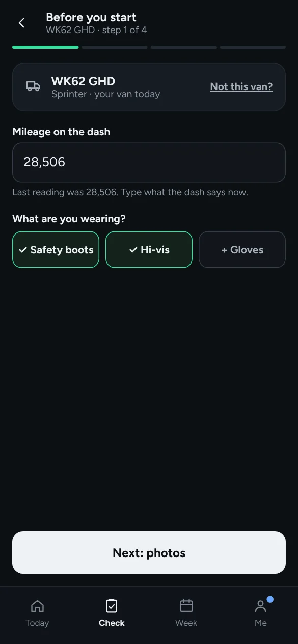The image size is (298, 644).
Task: Tap the blue notification dot on Me
Action: click(270, 599)
